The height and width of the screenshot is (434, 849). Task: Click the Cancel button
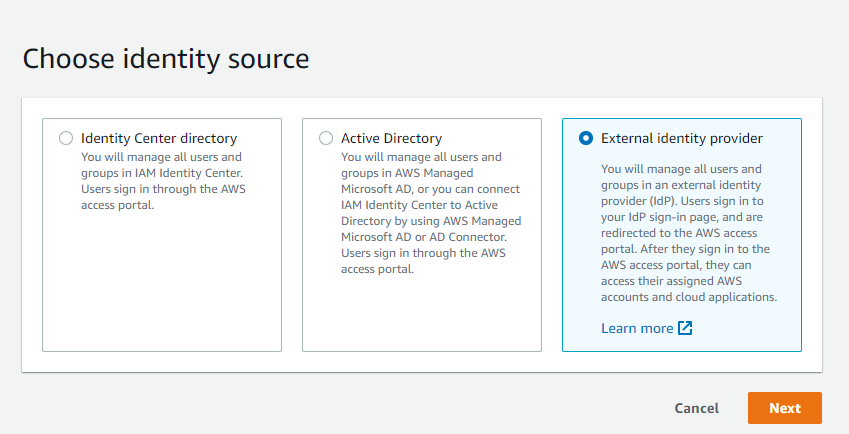pyautogui.click(x=696, y=408)
